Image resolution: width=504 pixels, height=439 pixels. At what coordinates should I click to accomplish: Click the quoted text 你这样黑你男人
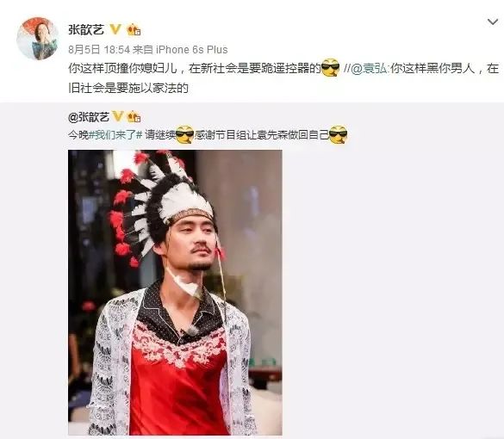[x=432, y=68]
